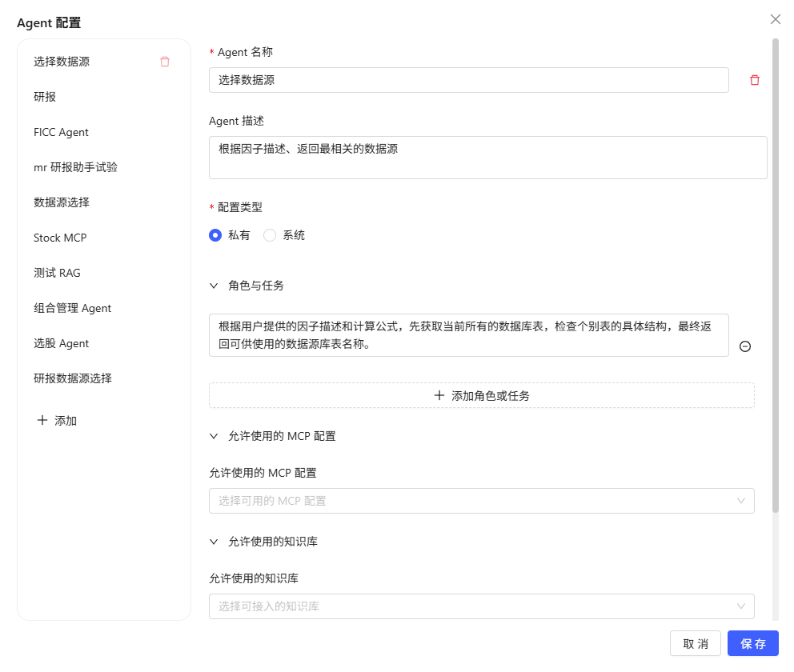Image resolution: width=794 pixels, height=672 pixels.
Task: Open the 选择可接入的知识库 dropdown
Action: pos(481,606)
